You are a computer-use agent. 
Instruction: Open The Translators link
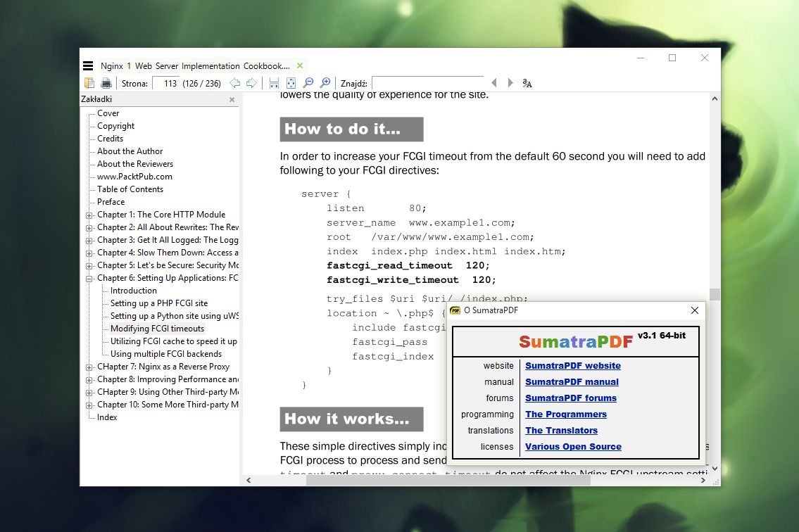click(562, 431)
